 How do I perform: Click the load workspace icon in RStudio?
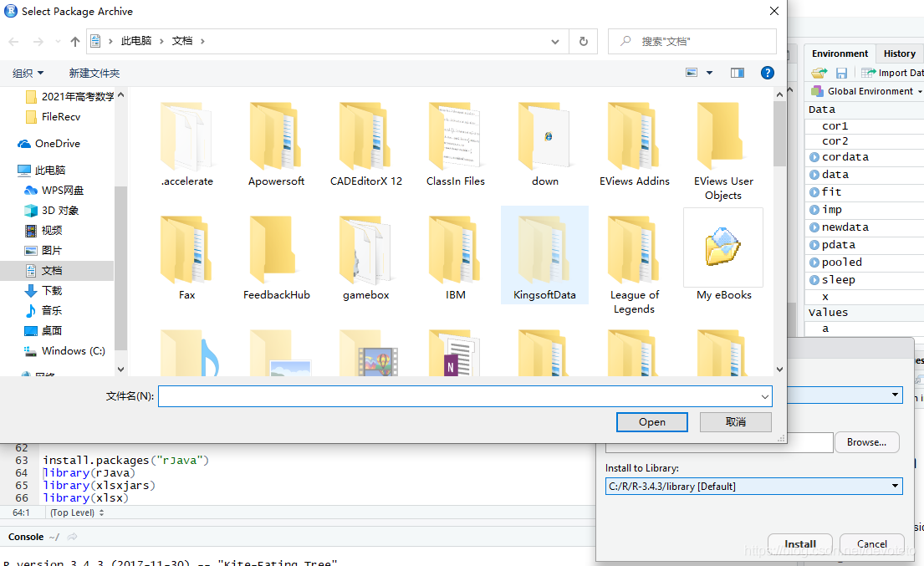coord(819,73)
